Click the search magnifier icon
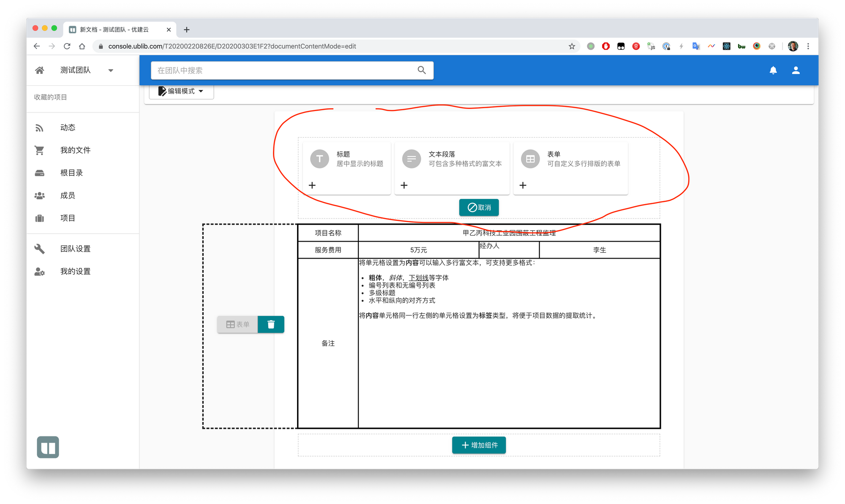Image resolution: width=845 pixels, height=504 pixels. [421, 70]
